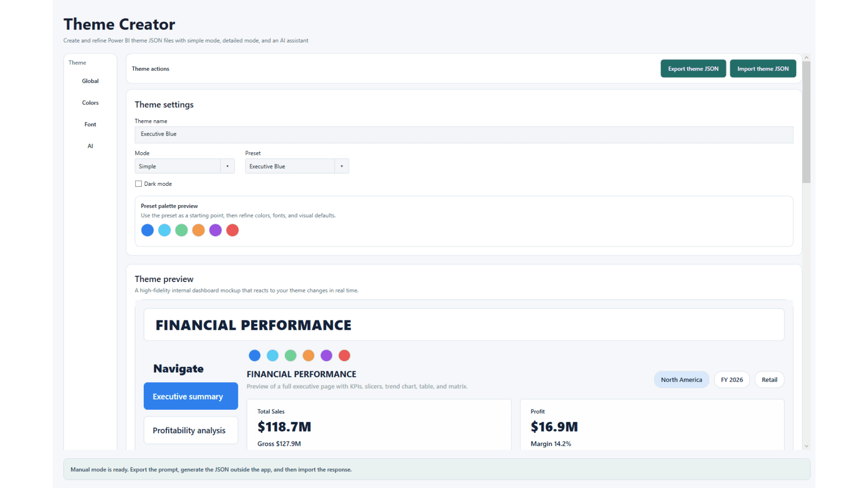868x488 pixels.
Task: Edit the Theme name input field
Action: point(464,134)
